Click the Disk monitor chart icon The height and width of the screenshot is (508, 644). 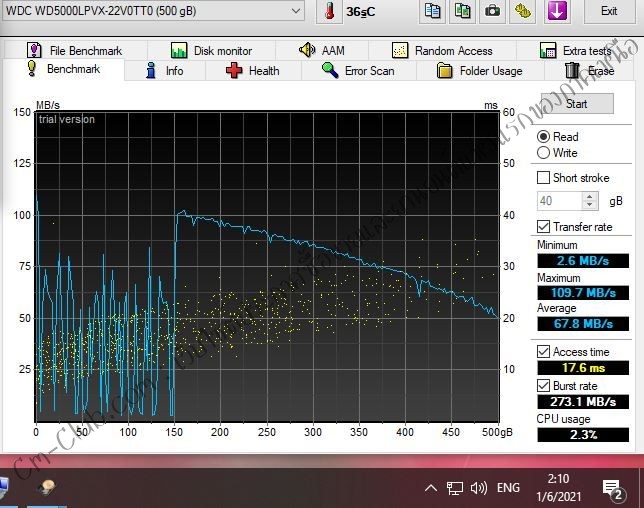point(179,51)
